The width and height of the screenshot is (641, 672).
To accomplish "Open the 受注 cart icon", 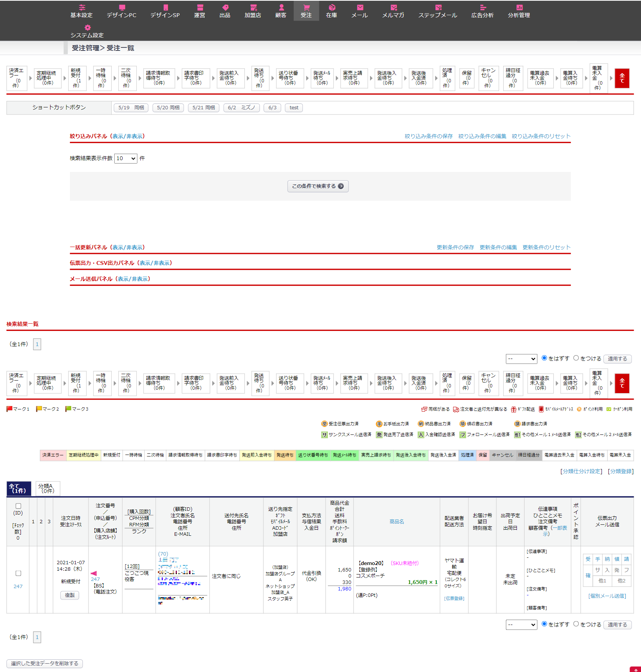I will point(306,7).
